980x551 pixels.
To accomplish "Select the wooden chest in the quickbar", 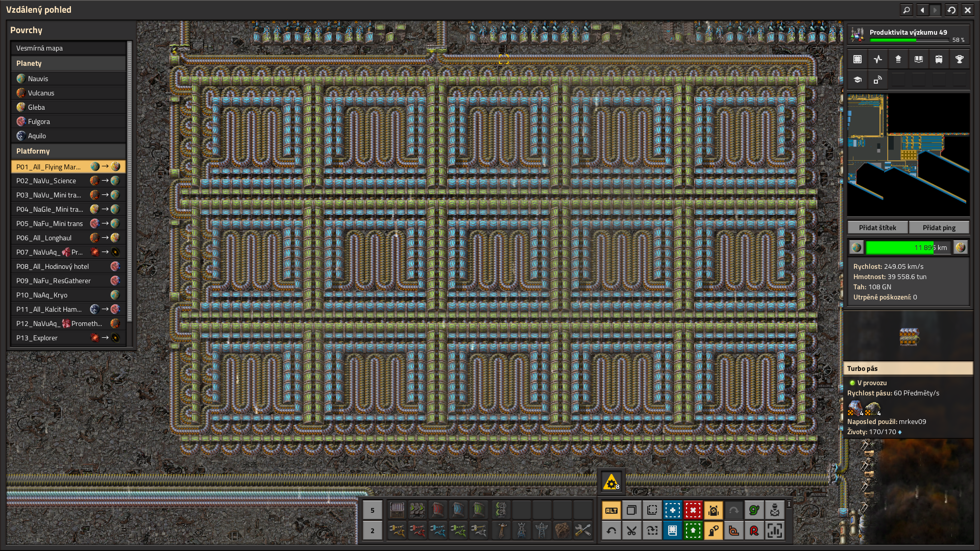I will (x=397, y=510).
